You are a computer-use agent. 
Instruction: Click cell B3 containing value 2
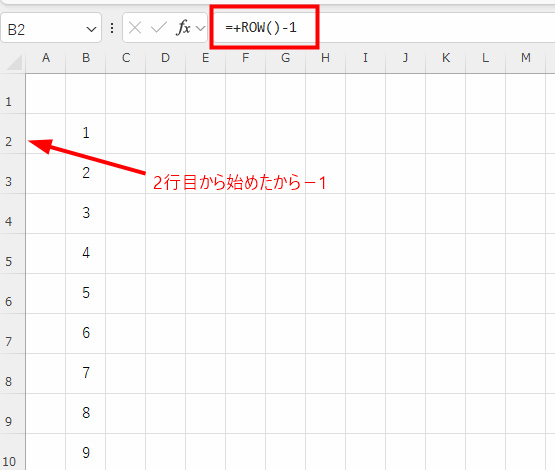[x=86, y=174]
